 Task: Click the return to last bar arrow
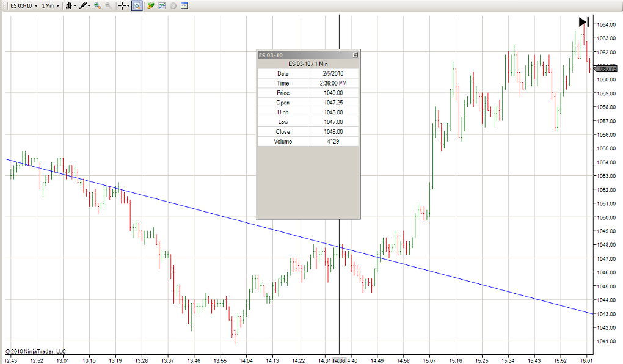584,22
